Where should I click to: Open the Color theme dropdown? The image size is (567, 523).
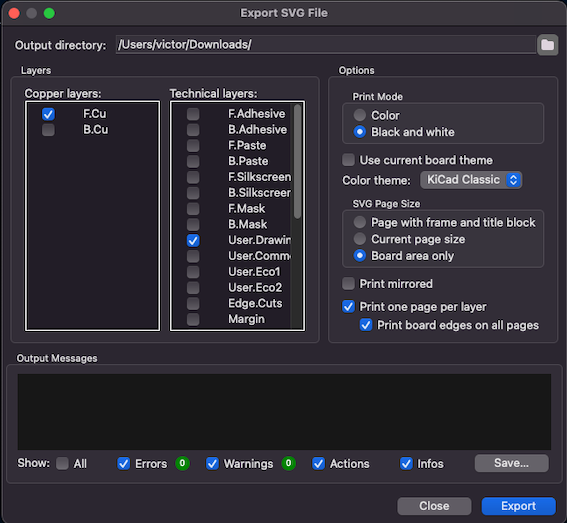tap(471, 180)
